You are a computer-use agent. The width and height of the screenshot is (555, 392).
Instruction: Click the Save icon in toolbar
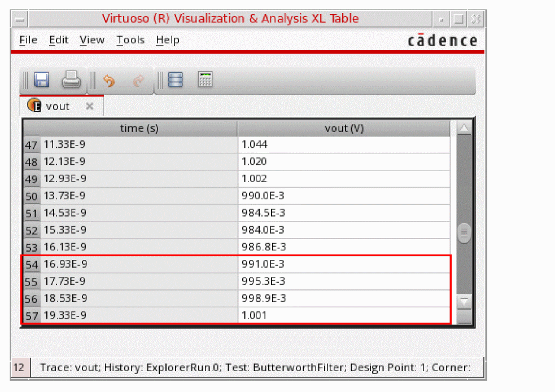click(x=41, y=80)
